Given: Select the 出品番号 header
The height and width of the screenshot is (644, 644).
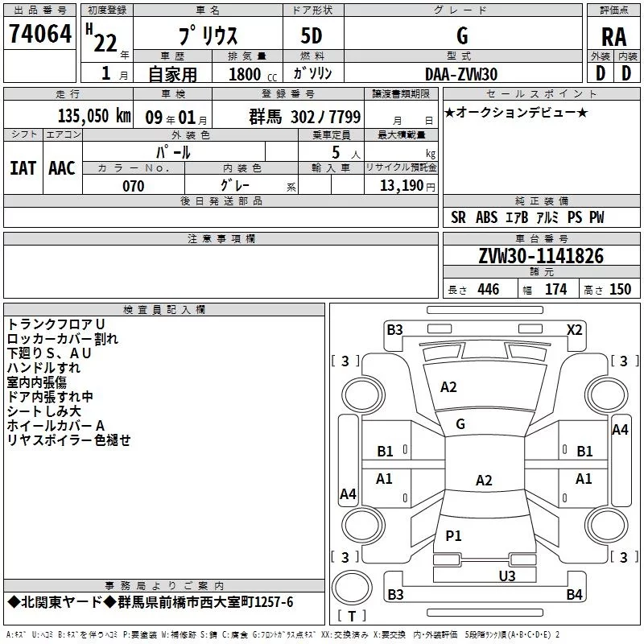Looking at the screenshot, I should point(40,10).
